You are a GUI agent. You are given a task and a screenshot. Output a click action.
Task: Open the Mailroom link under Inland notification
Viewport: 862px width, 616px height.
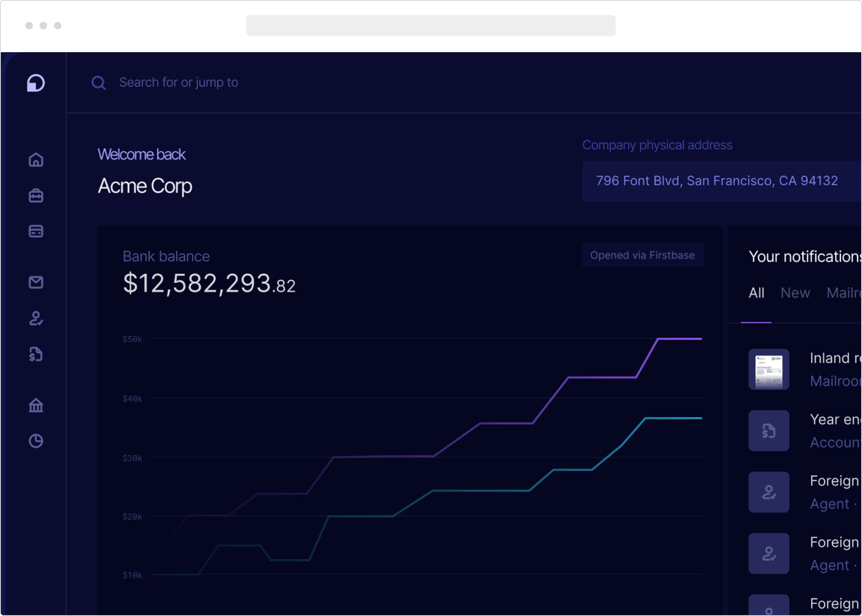[x=835, y=381]
